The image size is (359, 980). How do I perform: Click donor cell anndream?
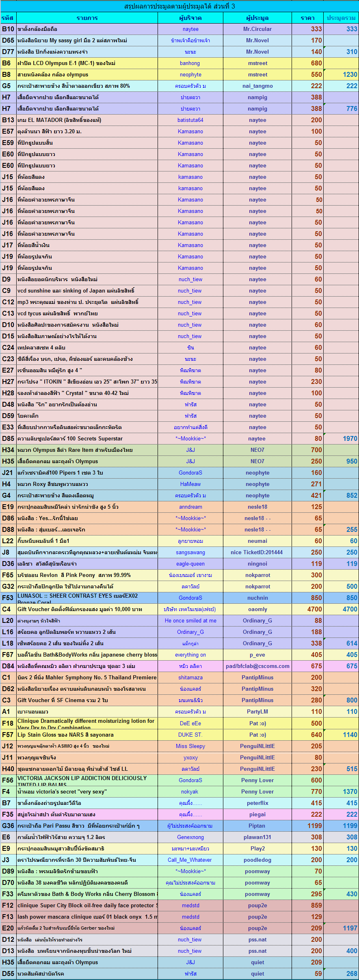coord(190,507)
